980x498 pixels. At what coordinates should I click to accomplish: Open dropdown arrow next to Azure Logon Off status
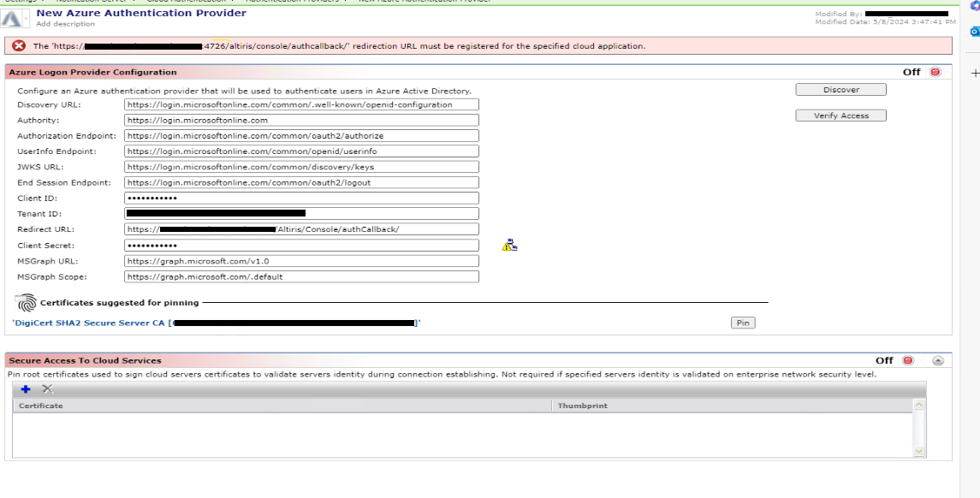pyautogui.click(x=947, y=72)
